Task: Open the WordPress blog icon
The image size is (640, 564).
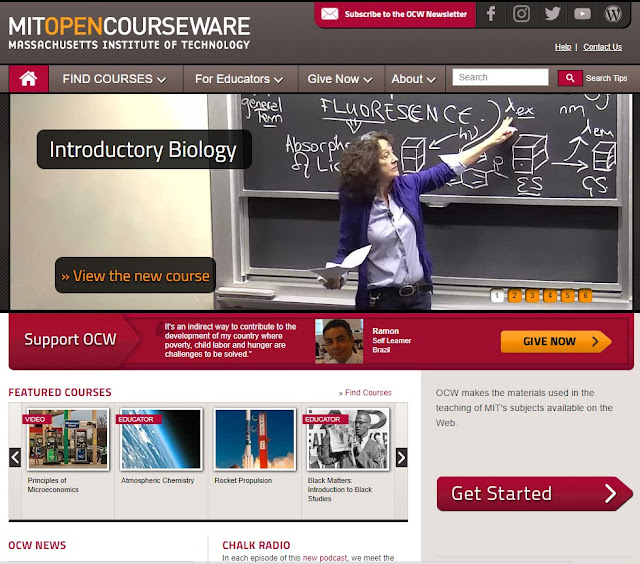Action: tap(613, 13)
